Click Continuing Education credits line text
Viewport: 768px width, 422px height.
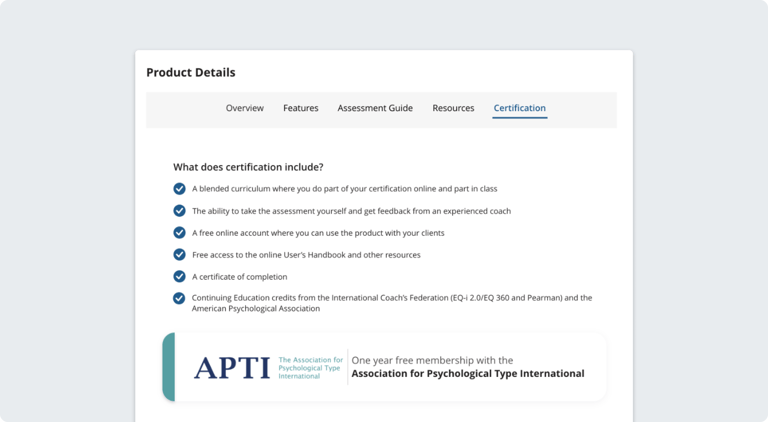tap(392, 303)
